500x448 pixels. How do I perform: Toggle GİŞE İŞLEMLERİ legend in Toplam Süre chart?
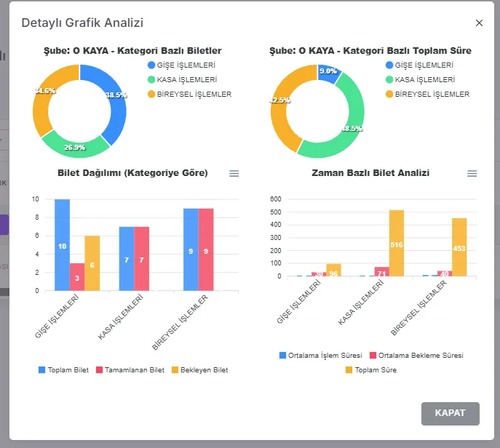point(420,65)
